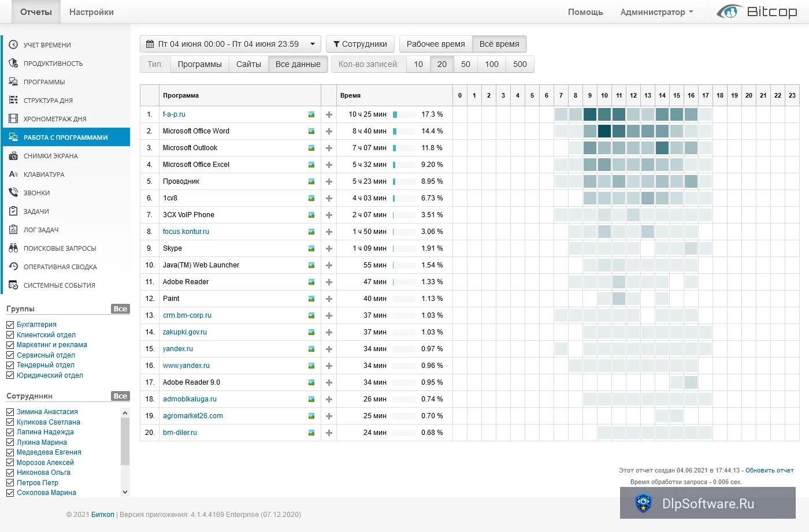Click the day chronometry film icon

[13, 119]
